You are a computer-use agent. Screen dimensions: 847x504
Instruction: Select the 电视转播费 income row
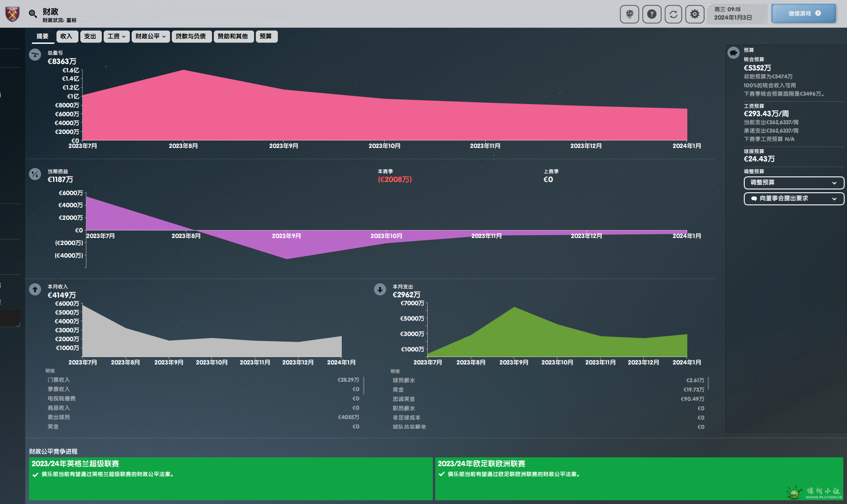(203, 399)
